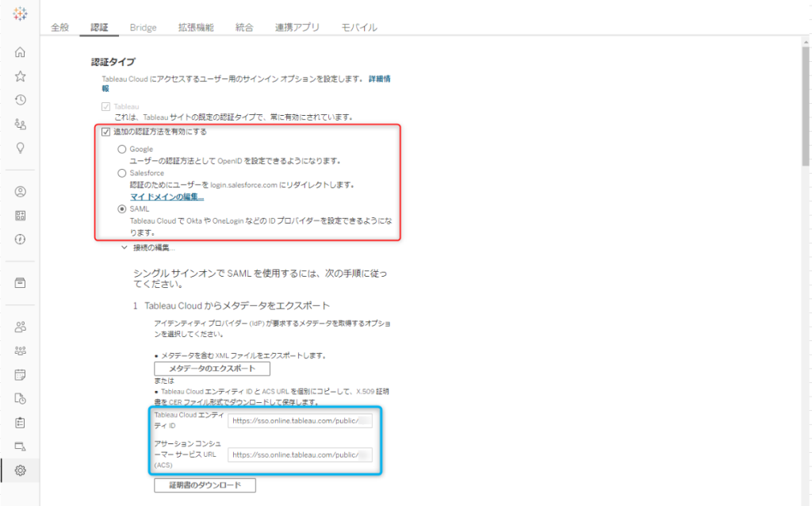This screenshot has width=812, height=506.
Task: Open Schedules calendar icon
Action: coord(20,374)
